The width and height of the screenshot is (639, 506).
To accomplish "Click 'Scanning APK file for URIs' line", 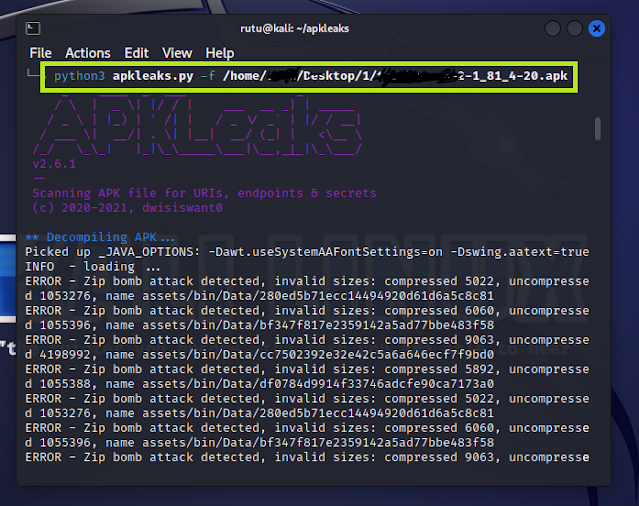I will 204,193.
